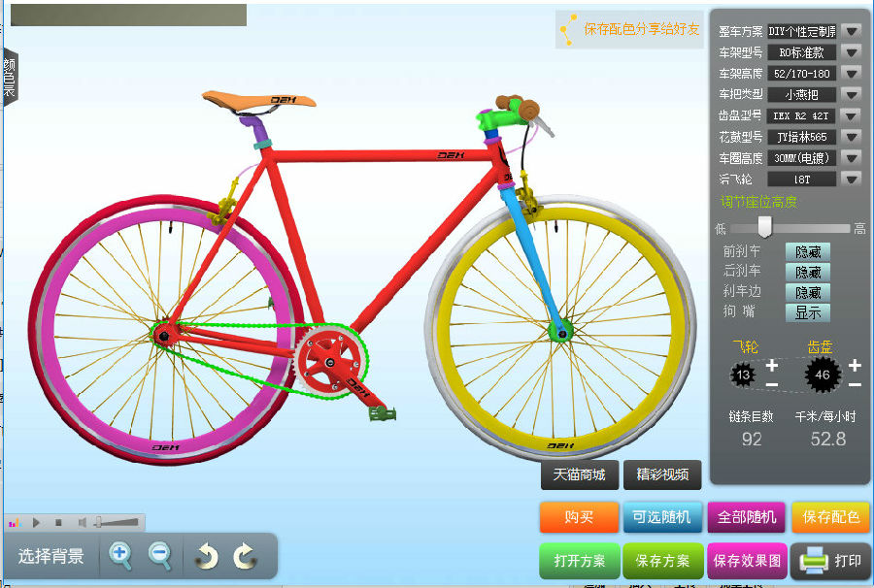Open the 车圈高度 dropdown arrow

click(851, 158)
